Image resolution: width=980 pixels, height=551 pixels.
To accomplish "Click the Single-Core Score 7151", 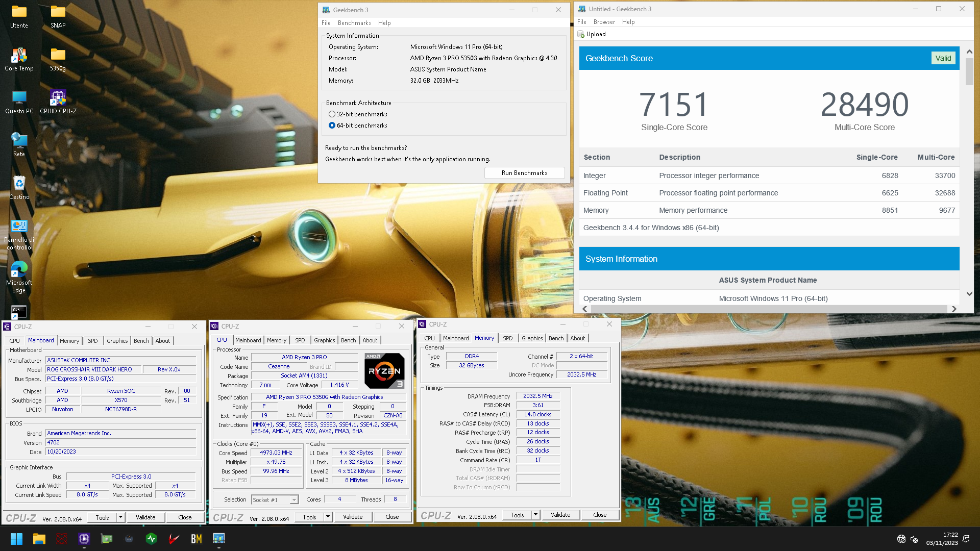I will pyautogui.click(x=674, y=105).
